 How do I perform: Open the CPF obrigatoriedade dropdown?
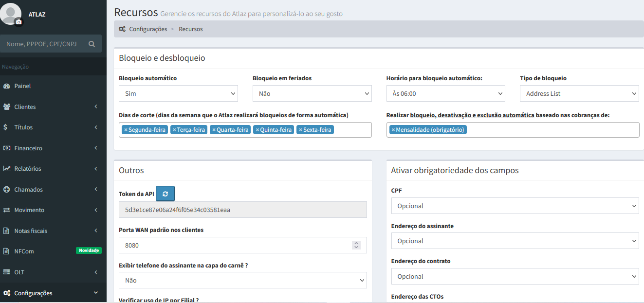(x=515, y=206)
